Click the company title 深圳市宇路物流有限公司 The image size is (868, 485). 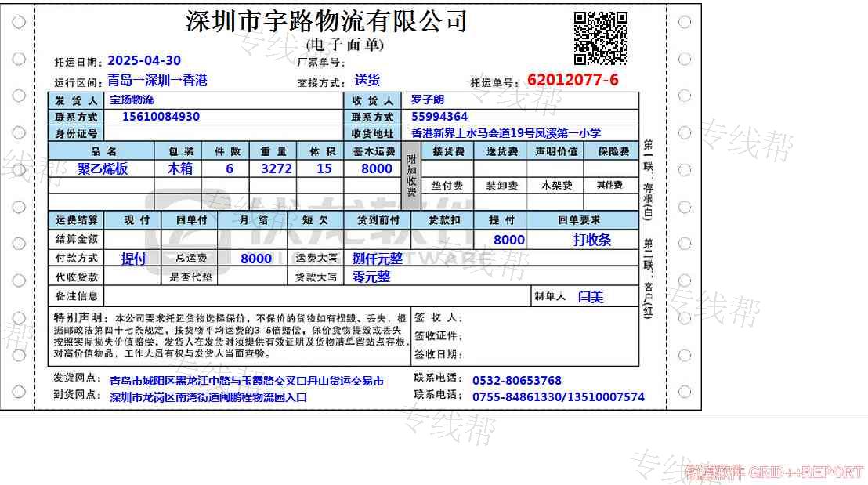point(326,22)
